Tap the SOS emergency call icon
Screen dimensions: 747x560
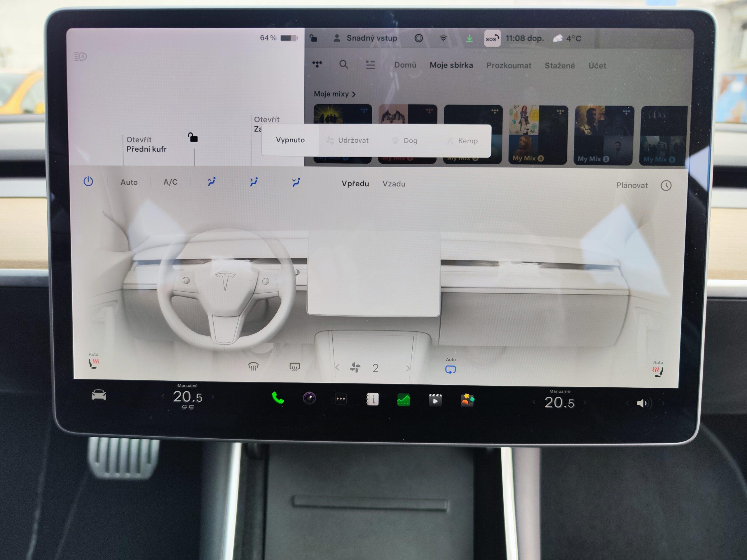(492, 38)
